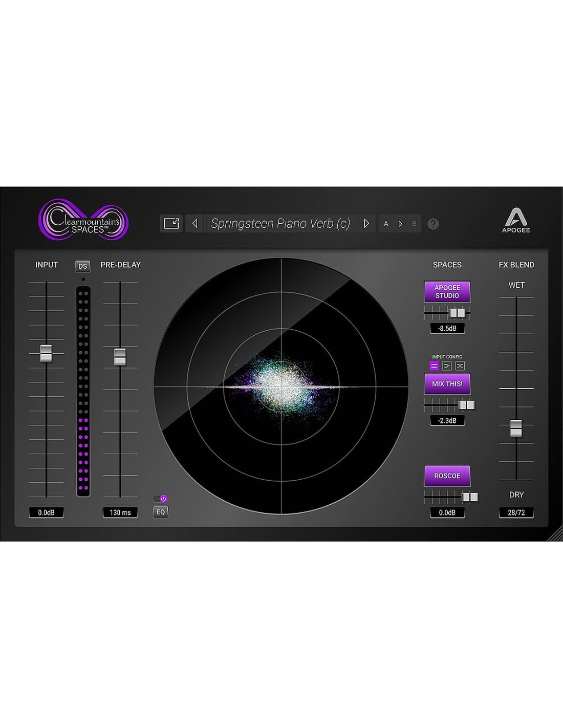Click the INPUT heading text
The width and height of the screenshot is (563, 728).
pos(47,265)
